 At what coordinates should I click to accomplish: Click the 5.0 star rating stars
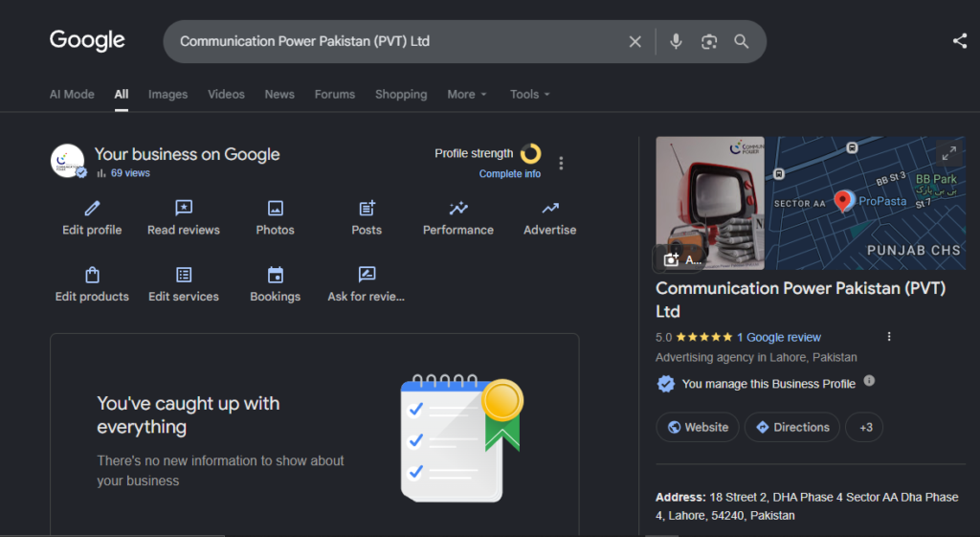pos(703,338)
